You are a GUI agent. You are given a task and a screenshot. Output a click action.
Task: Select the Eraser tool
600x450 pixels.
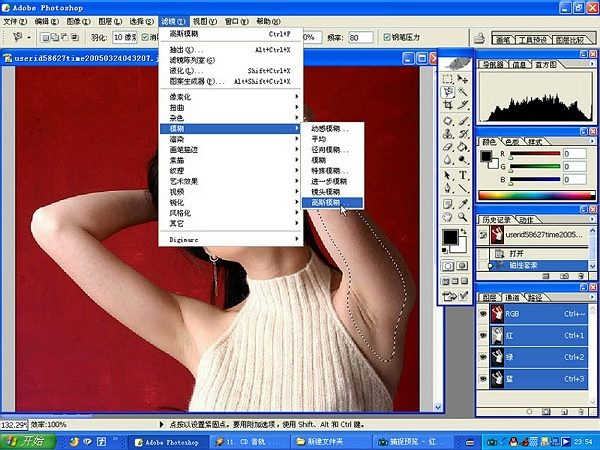tap(448, 147)
